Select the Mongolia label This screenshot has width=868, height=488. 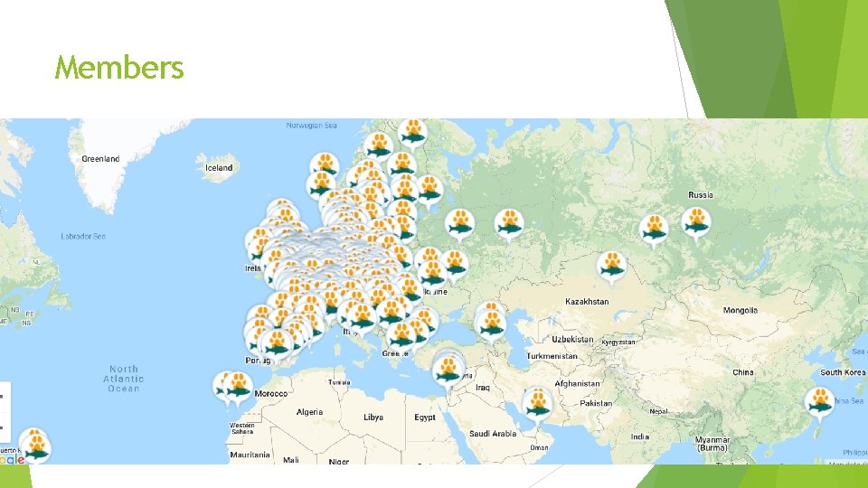[741, 310]
